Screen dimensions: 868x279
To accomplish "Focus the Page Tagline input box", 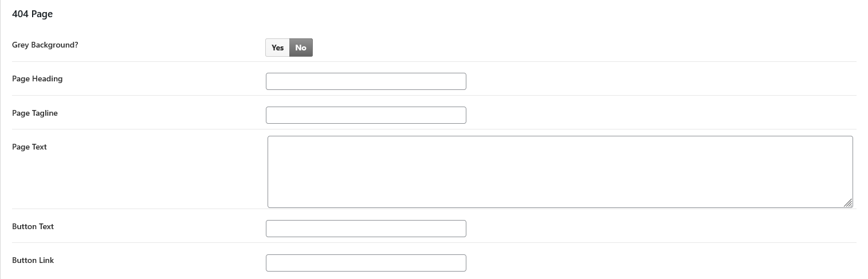I will click(x=366, y=115).
